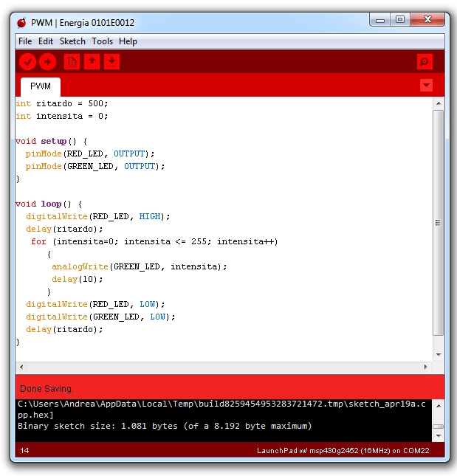Image resolution: width=457 pixels, height=476 pixels.
Task: Click the for loop line with intensita++
Action: [x=154, y=241]
